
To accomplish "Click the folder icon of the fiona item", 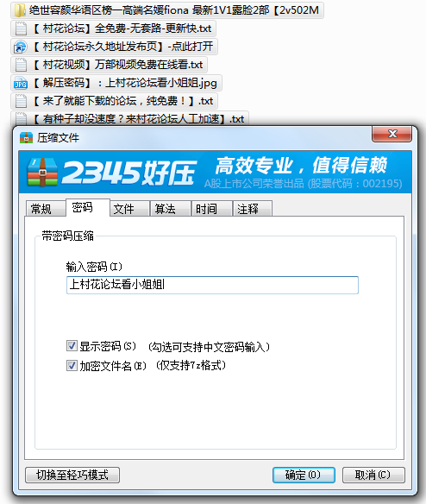I will click(20, 10).
